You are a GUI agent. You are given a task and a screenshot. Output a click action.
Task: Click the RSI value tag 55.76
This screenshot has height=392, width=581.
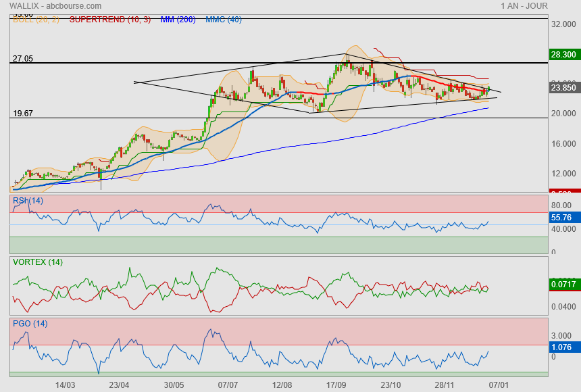(x=562, y=218)
